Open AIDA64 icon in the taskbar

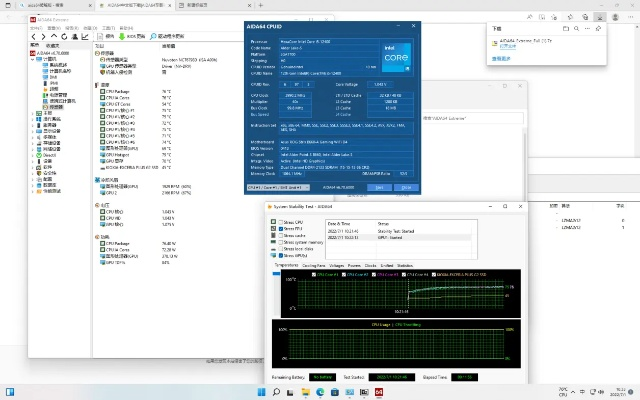[381, 393]
